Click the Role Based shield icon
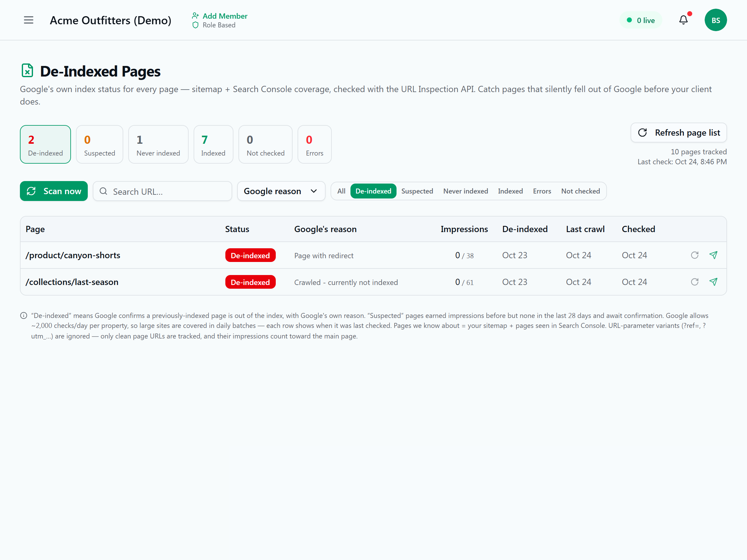The image size is (747, 560). pyautogui.click(x=195, y=25)
